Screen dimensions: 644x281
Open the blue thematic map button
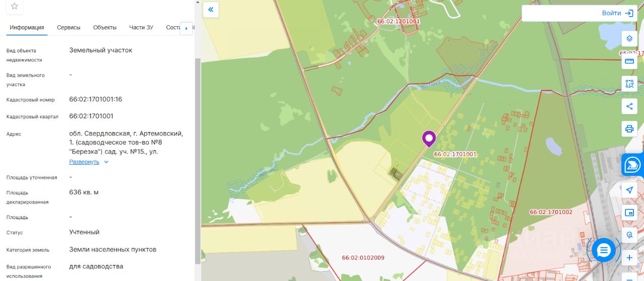coord(632,165)
